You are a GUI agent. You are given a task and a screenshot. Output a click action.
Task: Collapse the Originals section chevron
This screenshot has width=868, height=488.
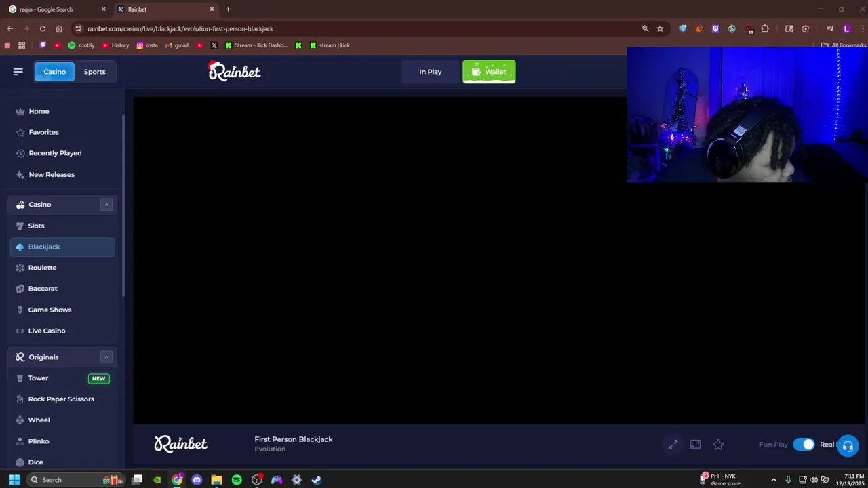point(106,357)
